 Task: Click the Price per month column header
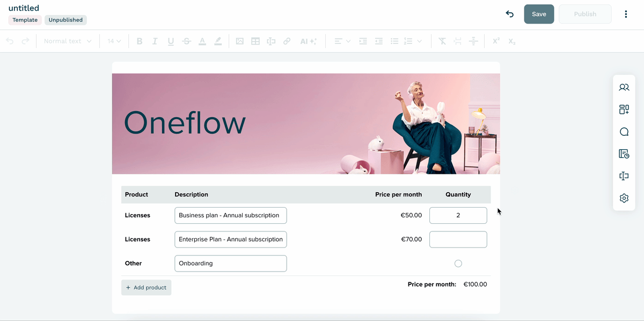pos(398,194)
